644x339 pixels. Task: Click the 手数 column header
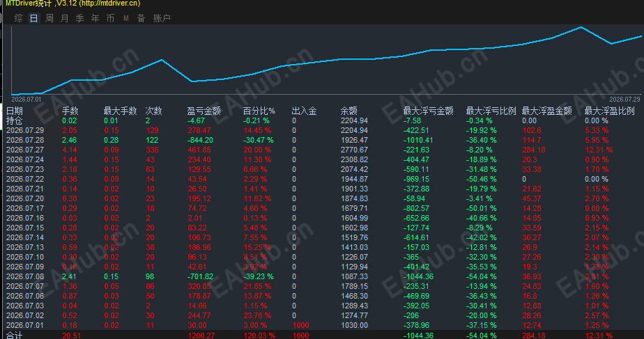tap(70, 111)
